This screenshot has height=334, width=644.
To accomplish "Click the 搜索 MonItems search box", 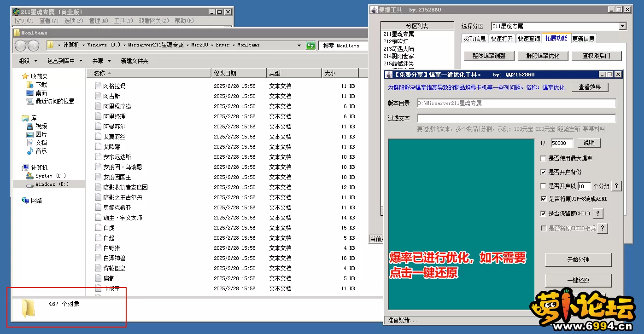I will pyautogui.click(x=343, y=46).
